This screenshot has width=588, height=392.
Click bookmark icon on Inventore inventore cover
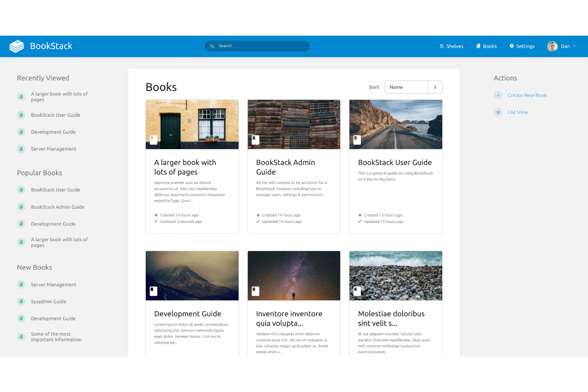[x=255, y=291]
